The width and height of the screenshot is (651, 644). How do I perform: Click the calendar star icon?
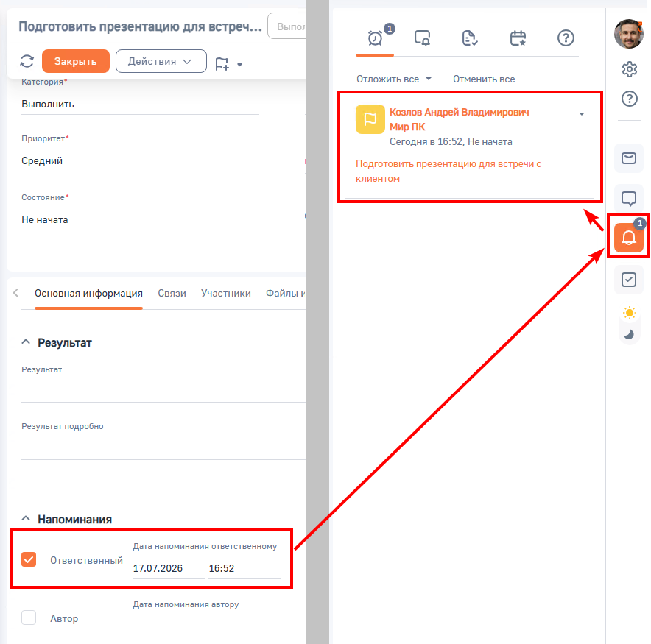pos(518,38)
